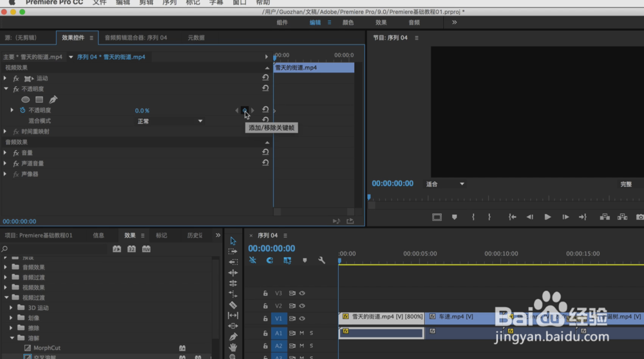The width and height of the screenshot is (644, 359).
Task: Expand the 时间重映射 effect
Action: click(5, 131)
